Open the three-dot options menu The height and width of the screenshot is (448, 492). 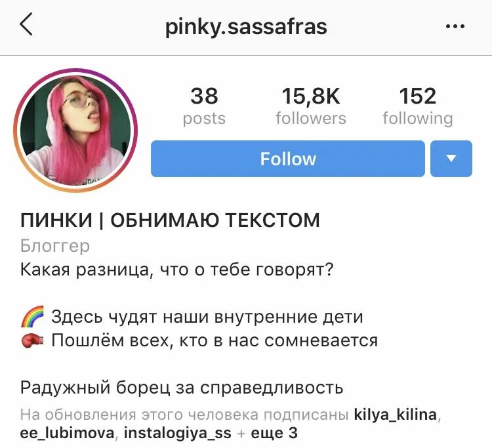tap(455, 26)
